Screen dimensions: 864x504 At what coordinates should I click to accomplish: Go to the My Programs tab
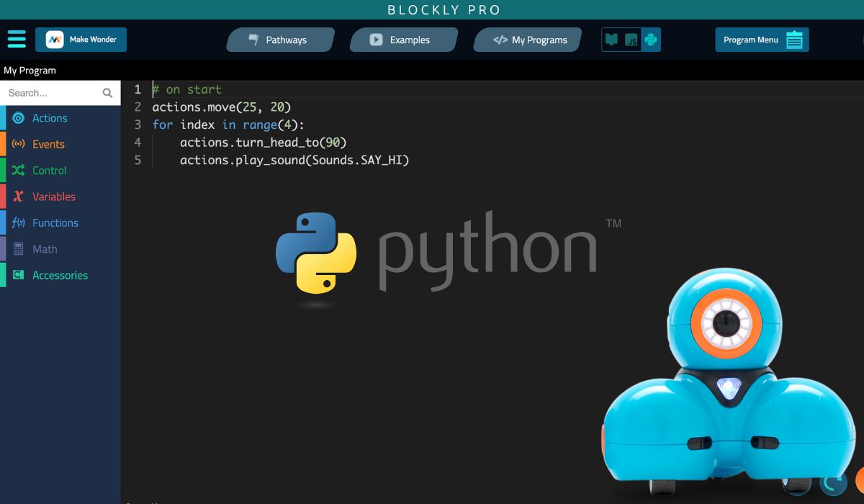click(x=531, y=40)
